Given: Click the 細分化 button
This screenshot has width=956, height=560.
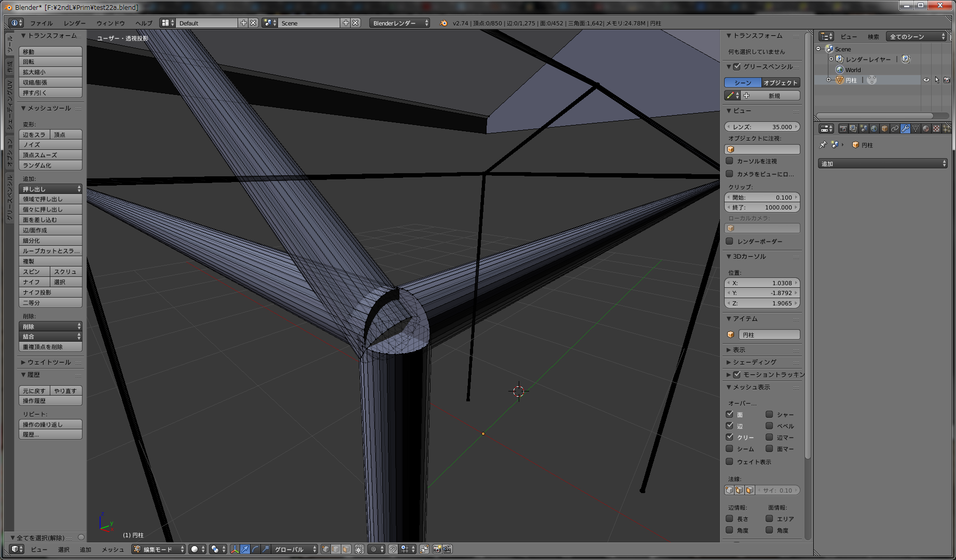Looking at the screenshot, I should point(50,241).
